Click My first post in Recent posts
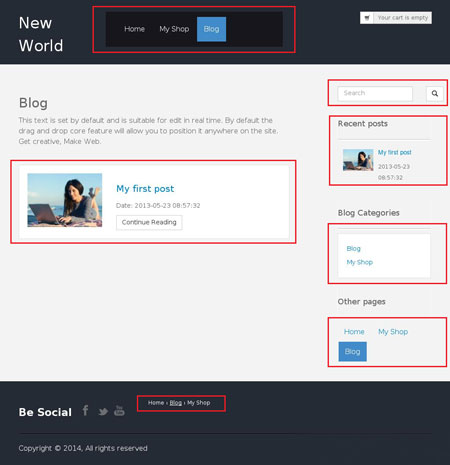Image resolution: width=450 pixels, height=465 pixels. [394, 152]
